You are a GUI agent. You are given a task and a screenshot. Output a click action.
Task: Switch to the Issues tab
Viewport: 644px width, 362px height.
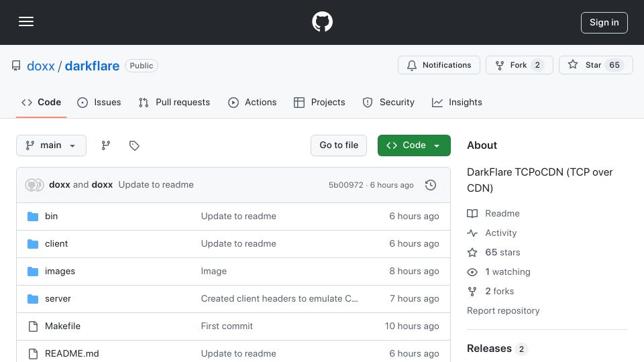99,102
